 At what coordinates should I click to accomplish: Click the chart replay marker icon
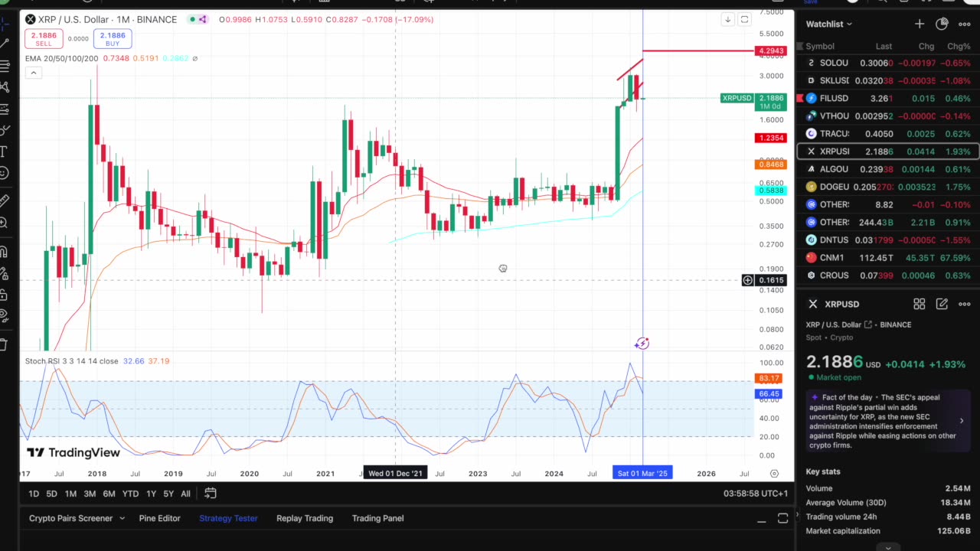642,344
